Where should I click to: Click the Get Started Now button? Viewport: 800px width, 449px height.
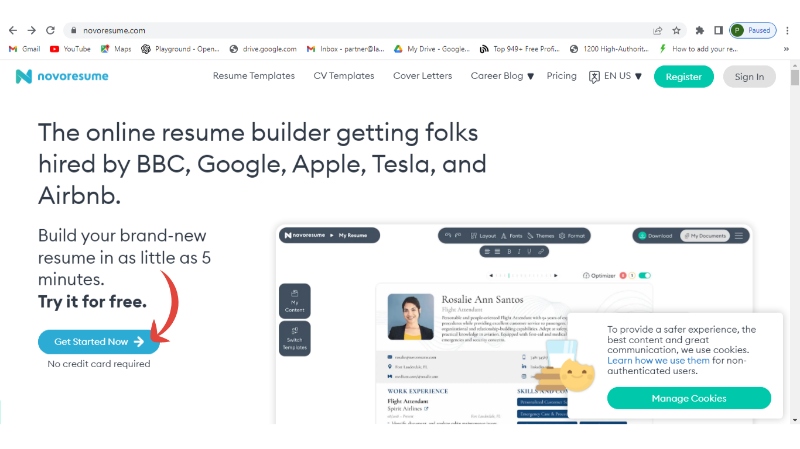click(98, 342)
